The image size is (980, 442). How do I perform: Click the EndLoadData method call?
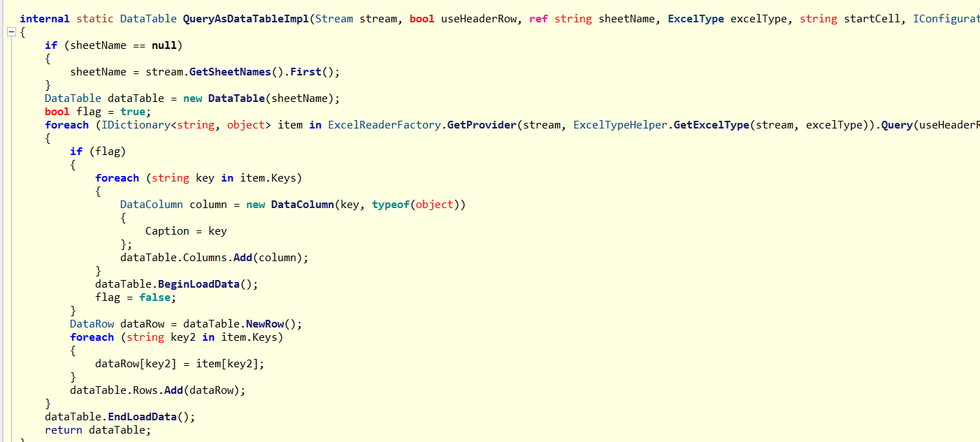pyautogui.click(x=142, y=417)
